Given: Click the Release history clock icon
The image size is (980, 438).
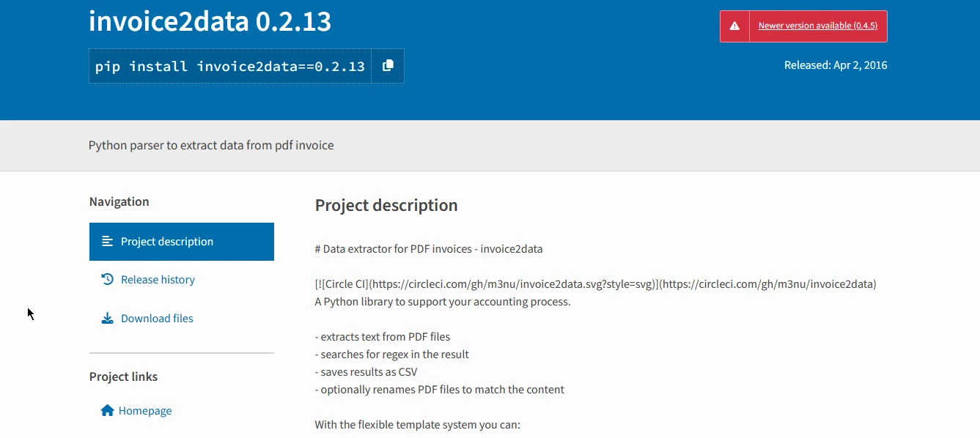Looking at the screenshot, I should (x=107, y=279).
